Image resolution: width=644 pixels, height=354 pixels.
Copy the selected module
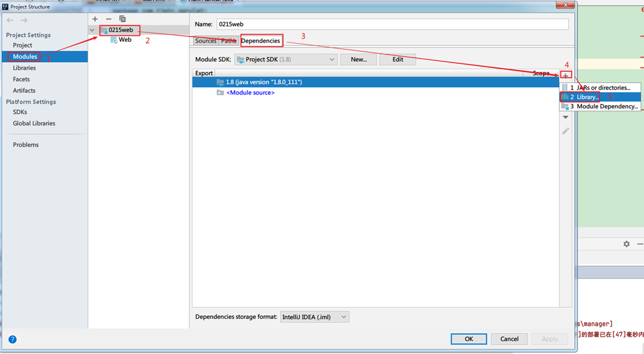122,19
